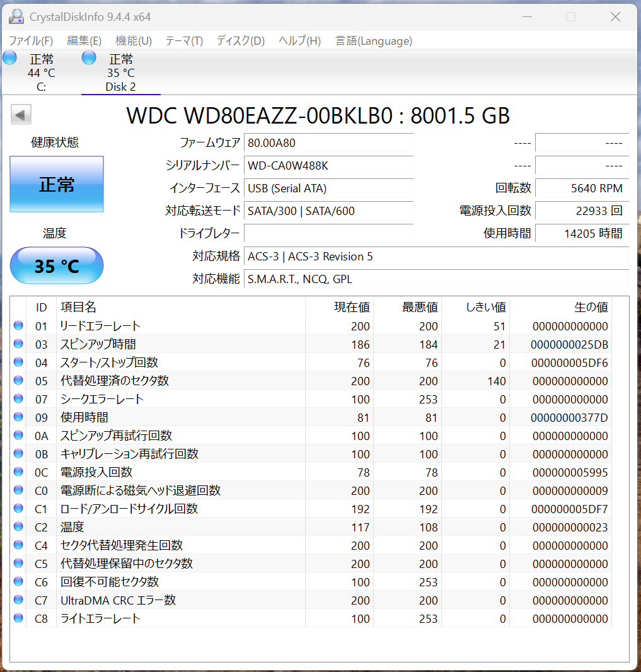This screenshot has width=641, height=672.
Task: Go to previous disk with left arrow button
Action: coord(21,115)
